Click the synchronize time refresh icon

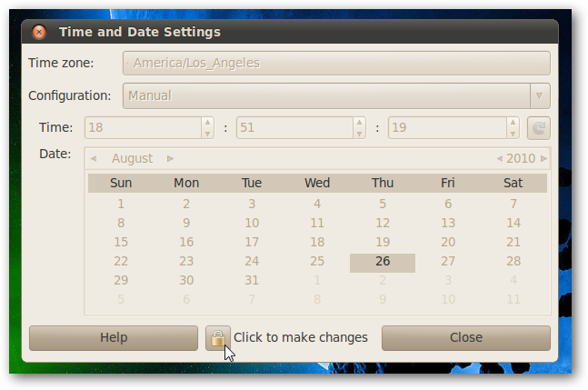(539, 128)
